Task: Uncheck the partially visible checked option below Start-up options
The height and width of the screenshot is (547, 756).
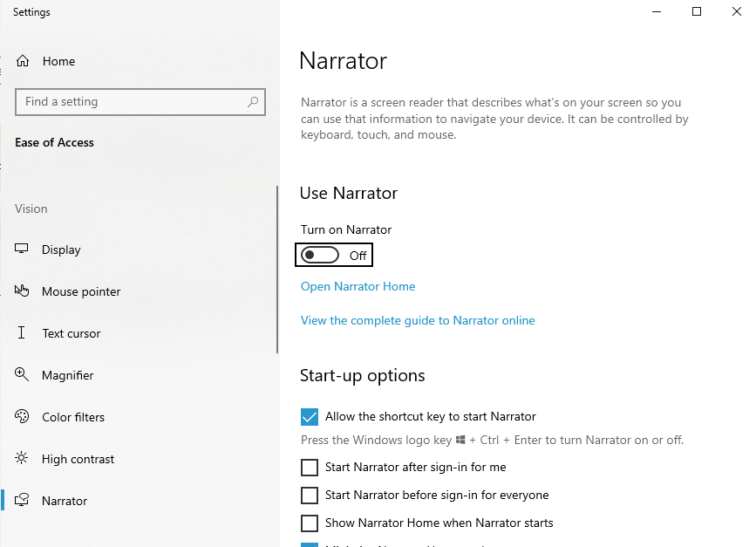Action: 309,544
